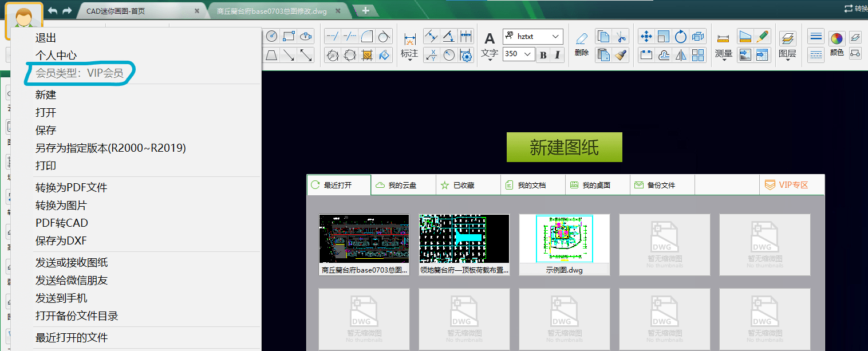Select the circle drawing tool
868x351 pixels.
click(x=272, y=36)
